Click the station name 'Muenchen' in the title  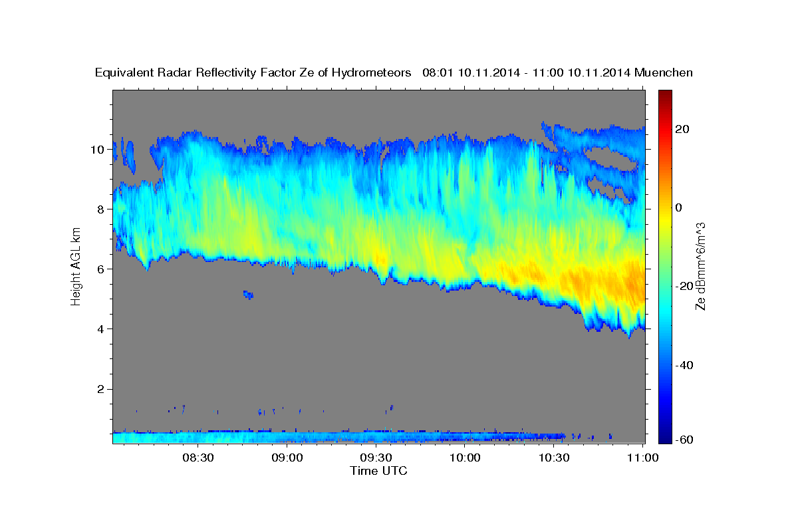click(664, 73)
